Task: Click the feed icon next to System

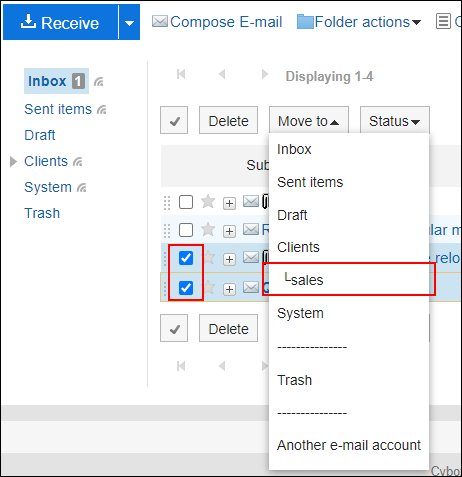Action: point(82,188)
